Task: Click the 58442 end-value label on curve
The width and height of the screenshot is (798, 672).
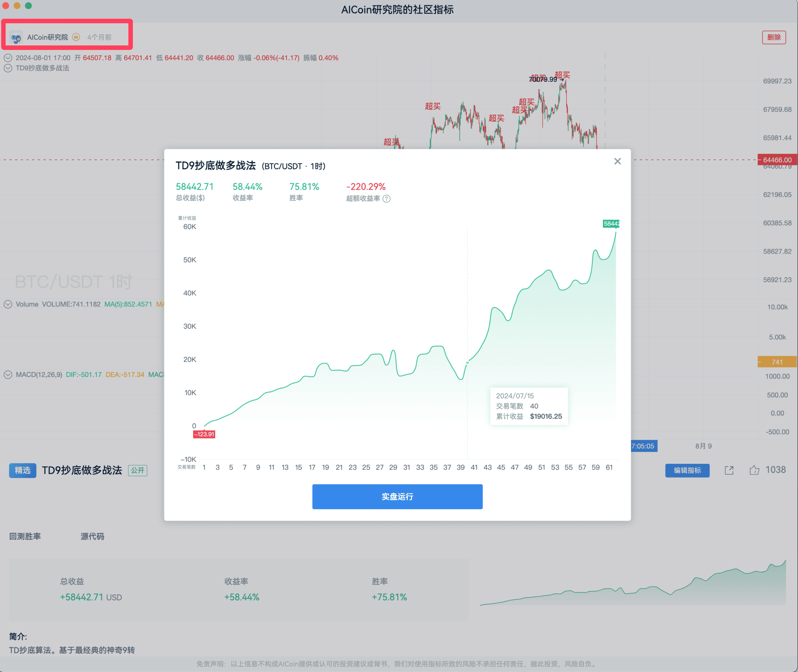Action: point(611,224)
